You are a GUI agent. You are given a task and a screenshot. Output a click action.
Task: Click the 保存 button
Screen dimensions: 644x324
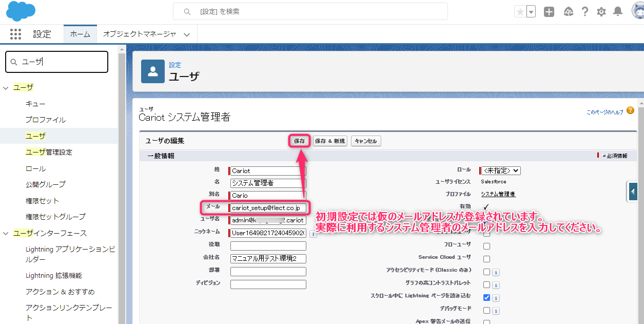click(x=299, y=141)
